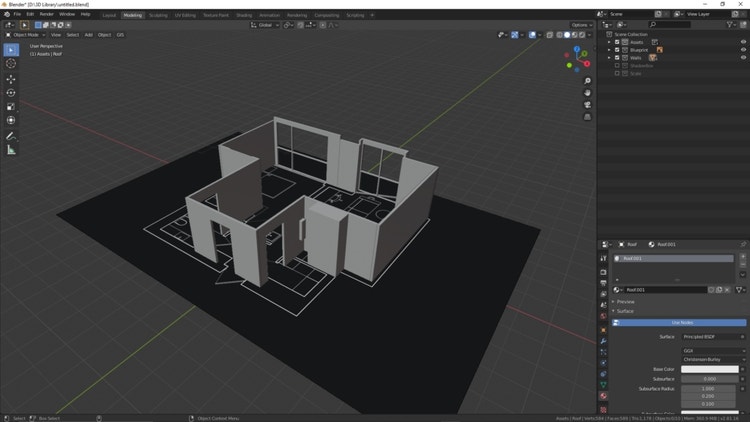Click the Annotate pencil tool
The width and height of the screenshot is (750, 422).
click(11, 135)
